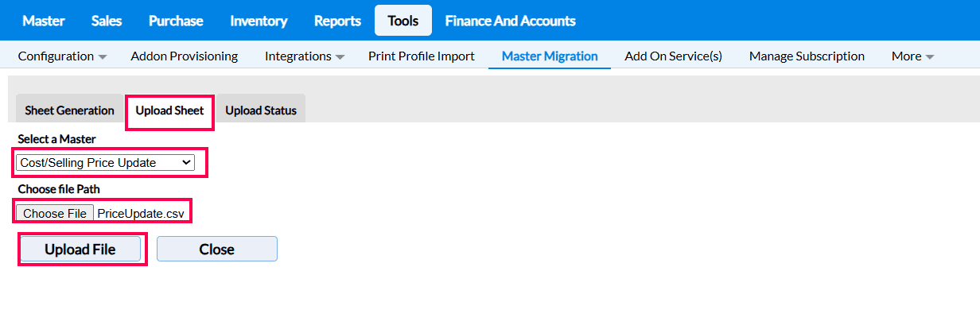This screenshot has height=329, width=980.
Task: Go to Manage Subscription
Action: tap(807, 56)
